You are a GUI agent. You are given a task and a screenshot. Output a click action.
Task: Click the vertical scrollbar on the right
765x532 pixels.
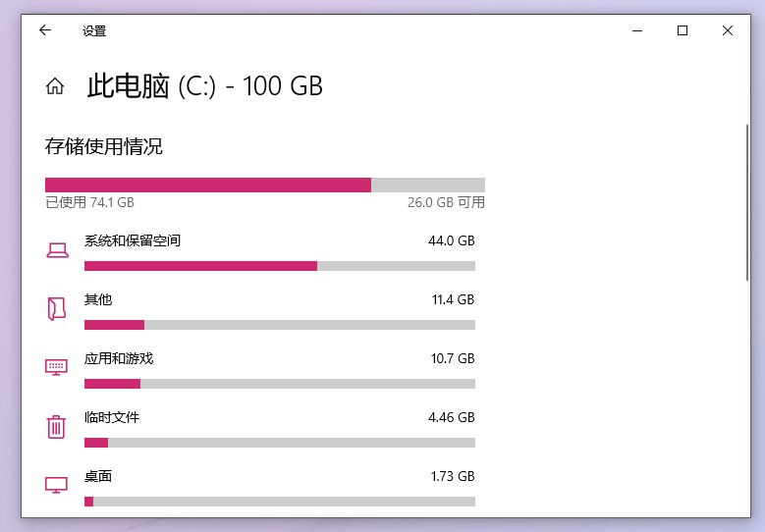pos(746,206)
